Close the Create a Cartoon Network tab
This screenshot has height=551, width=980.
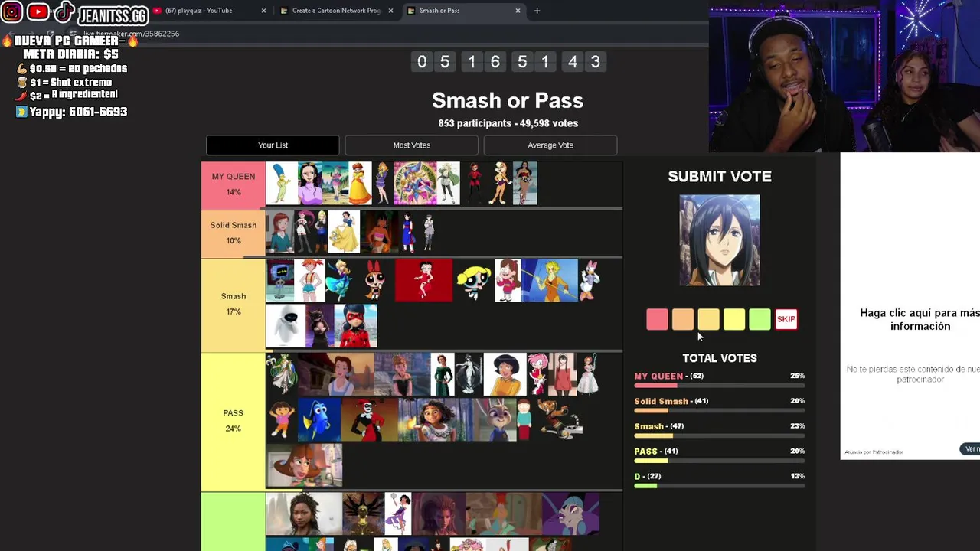(x=391, y=11)
